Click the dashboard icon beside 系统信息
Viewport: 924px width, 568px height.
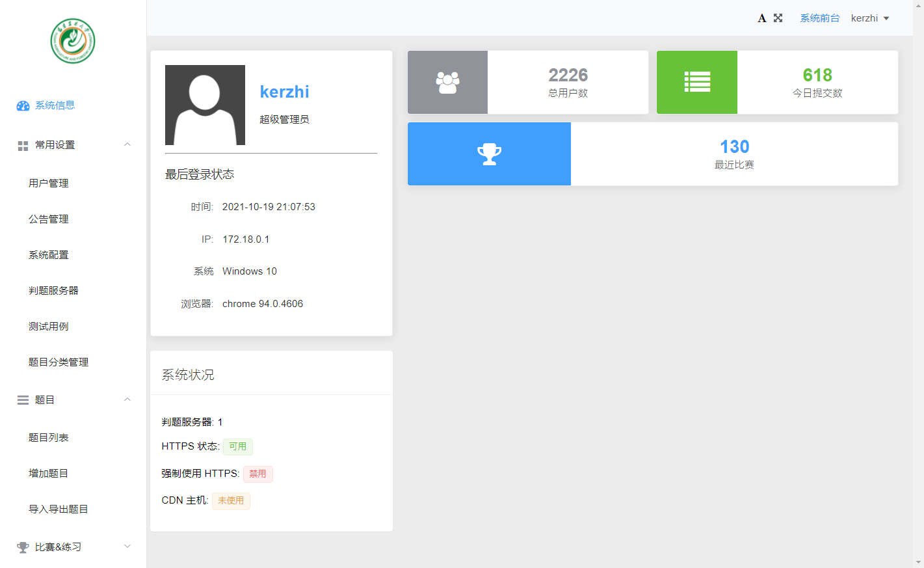click(x=23, y=106)
